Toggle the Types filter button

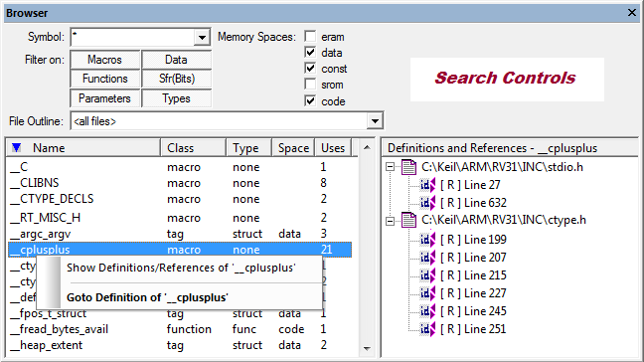coord(176,98)
